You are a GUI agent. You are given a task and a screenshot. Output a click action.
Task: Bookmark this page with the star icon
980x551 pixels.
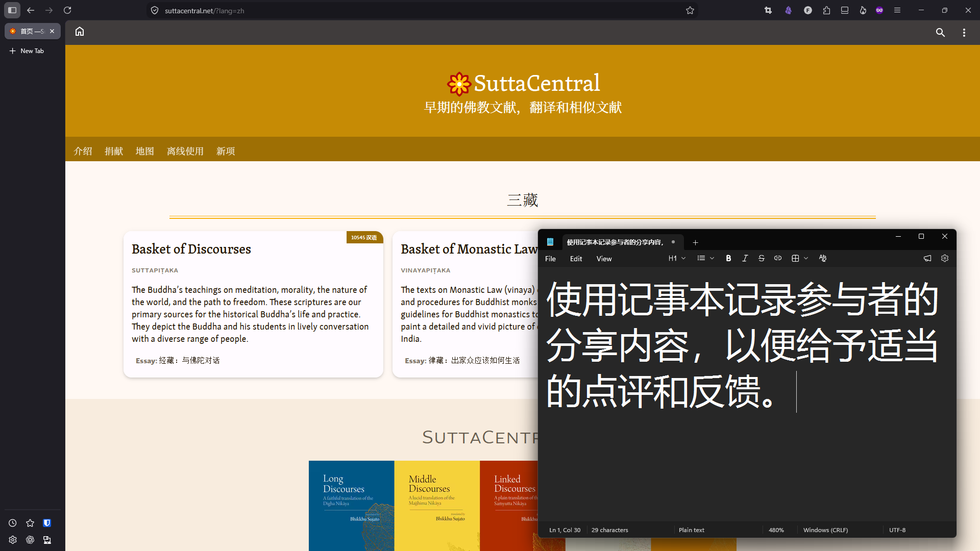690,10
